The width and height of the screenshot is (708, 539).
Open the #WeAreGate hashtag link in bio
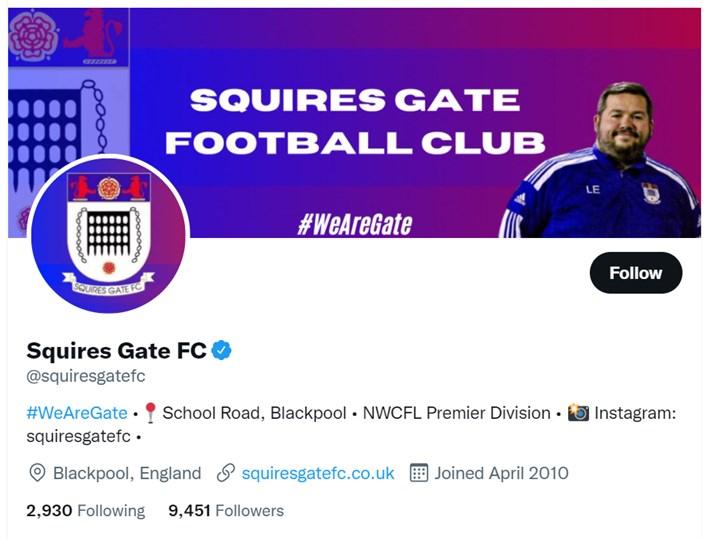tap(77, 413)
